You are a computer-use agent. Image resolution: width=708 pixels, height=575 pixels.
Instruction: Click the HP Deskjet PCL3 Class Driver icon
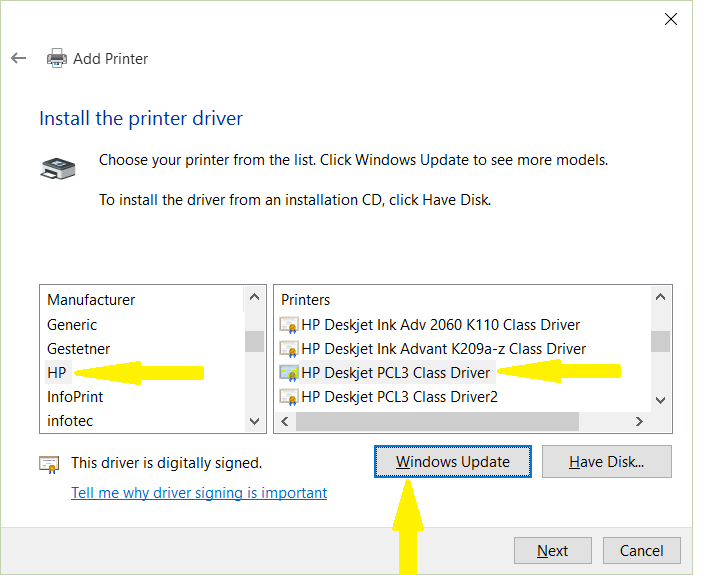(x=289, y=373)
